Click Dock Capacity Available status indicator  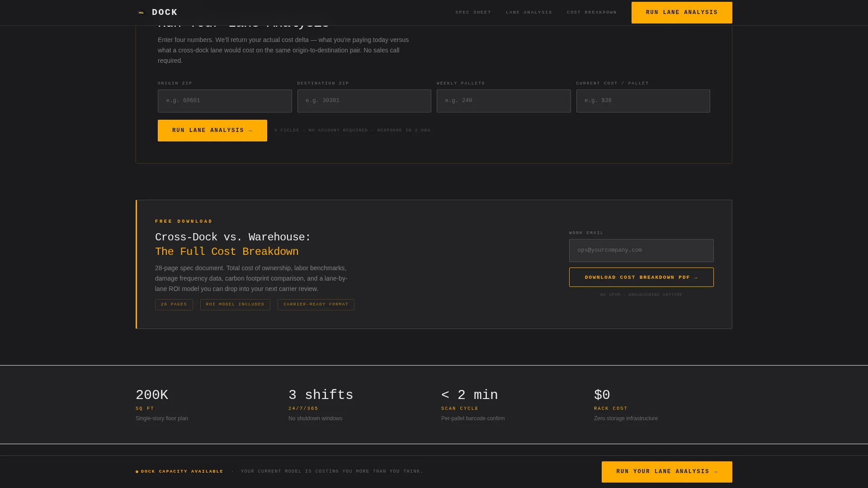point(179,472)
